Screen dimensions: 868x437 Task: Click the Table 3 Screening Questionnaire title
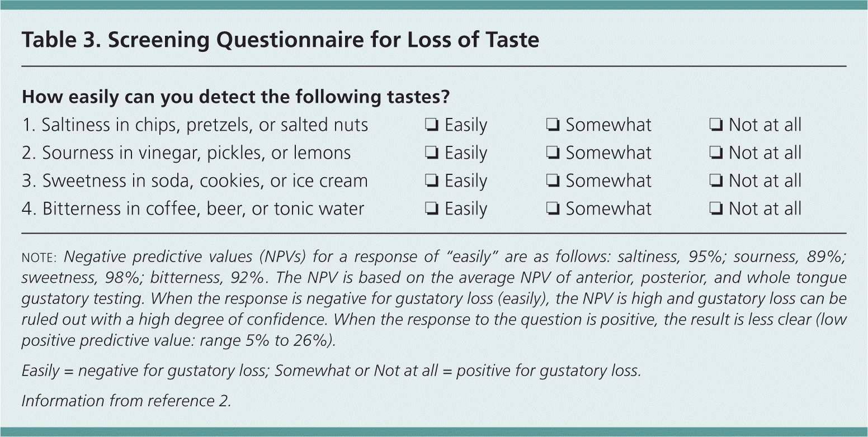[x=280, y=41]
